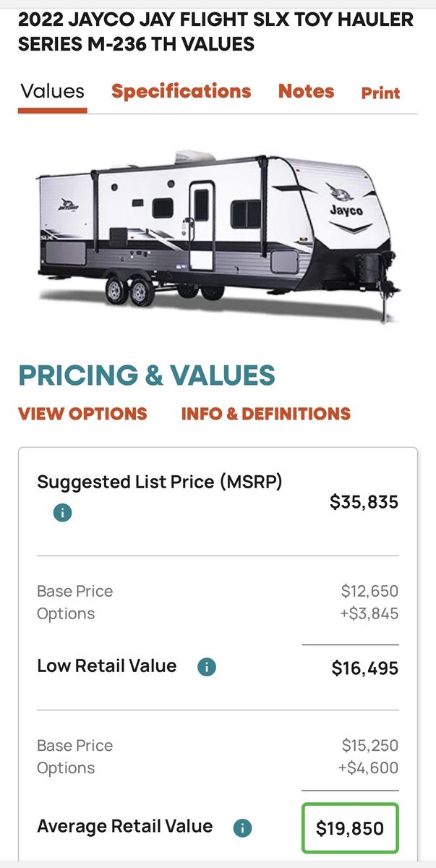The width and height of the screenshot is (436, 868).
Task: Click the +$4,600 options amount
Action: (x=368, y=767)
